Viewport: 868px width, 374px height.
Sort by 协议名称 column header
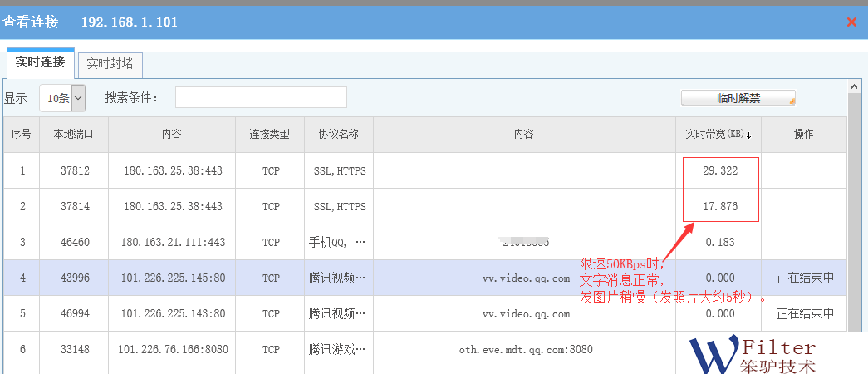338,135
